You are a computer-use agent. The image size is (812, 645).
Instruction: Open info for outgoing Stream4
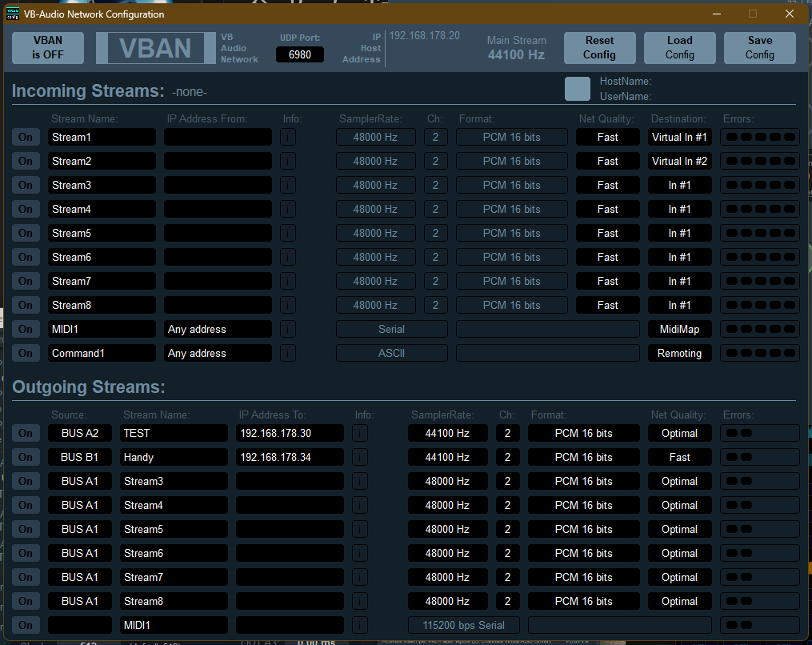click(360, 505)
